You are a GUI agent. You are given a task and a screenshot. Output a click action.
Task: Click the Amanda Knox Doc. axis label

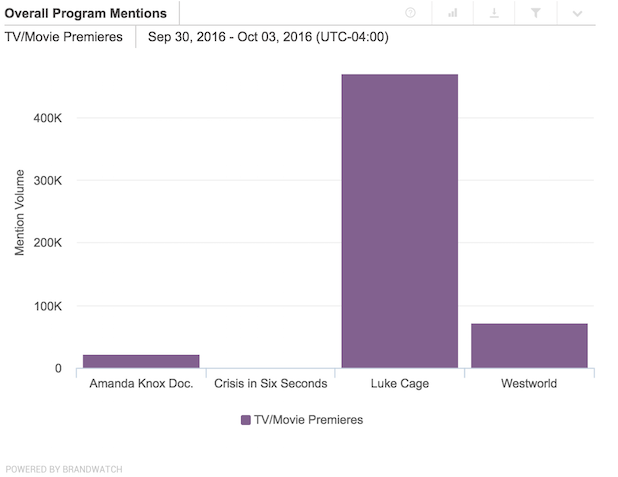pyautogui.click(x=141, y=383)
